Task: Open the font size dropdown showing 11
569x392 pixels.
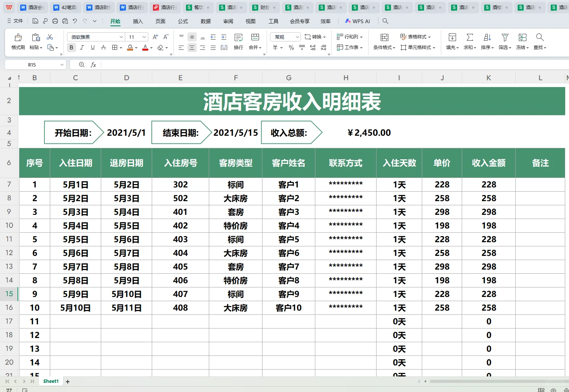Action: [144, 37]
